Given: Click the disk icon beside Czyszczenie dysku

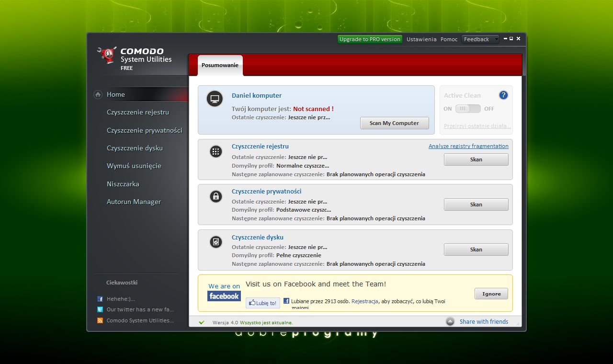Looking at the screenshot, I should pos(216,242).
